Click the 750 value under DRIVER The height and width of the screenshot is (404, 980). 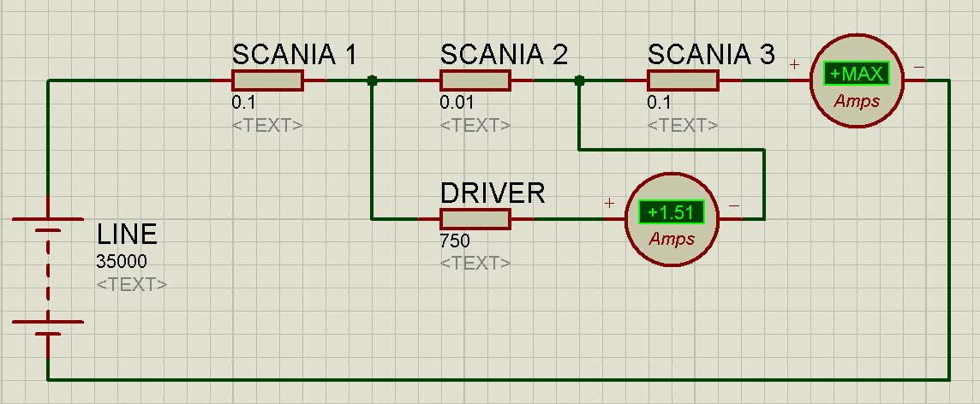455,241
